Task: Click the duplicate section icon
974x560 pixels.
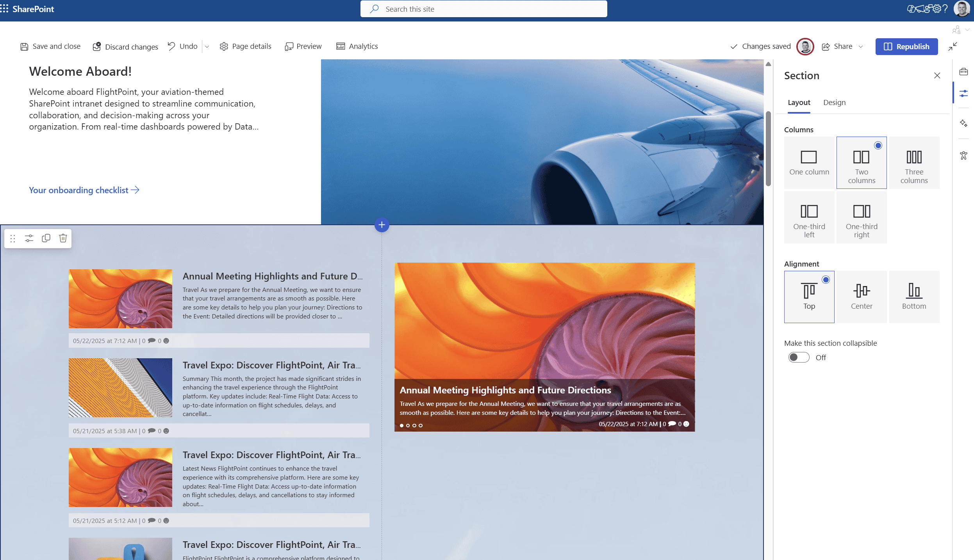Action: click(46, 238)
